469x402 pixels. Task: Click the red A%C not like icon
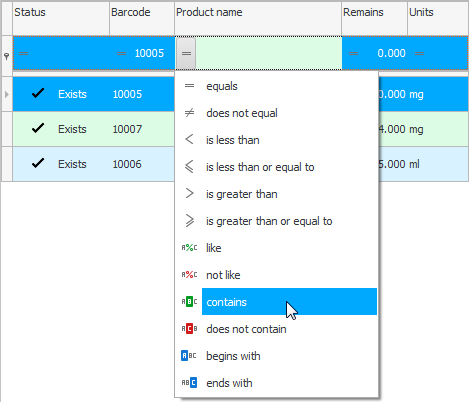pyautogui.click(x=189, y=275)
